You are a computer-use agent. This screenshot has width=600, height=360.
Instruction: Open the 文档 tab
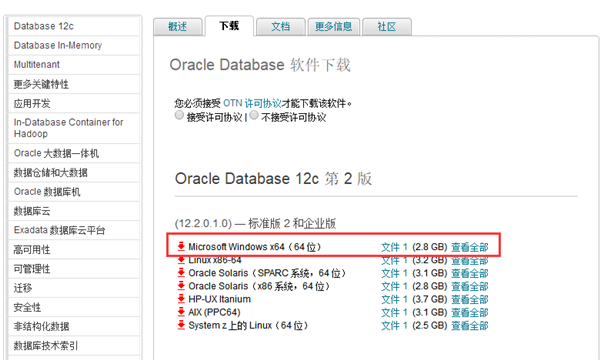pyautogui.click(x=280, y=27)
